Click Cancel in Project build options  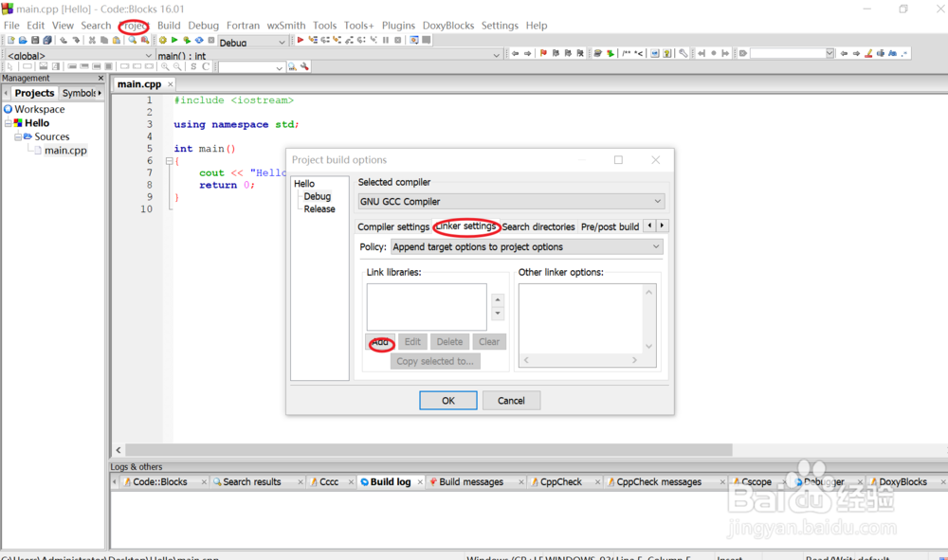(x=511, y=401)
